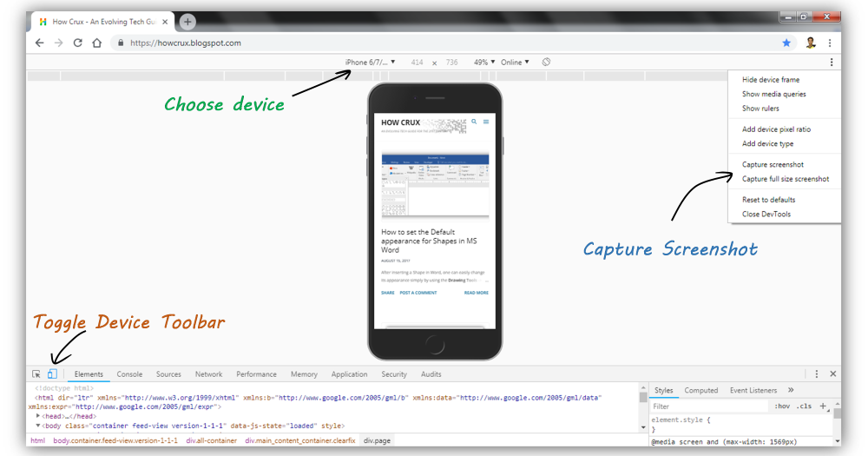The width and height of the screenshot is (868, 456).
Task: Open the Performance tab
Action: point(256,374)
